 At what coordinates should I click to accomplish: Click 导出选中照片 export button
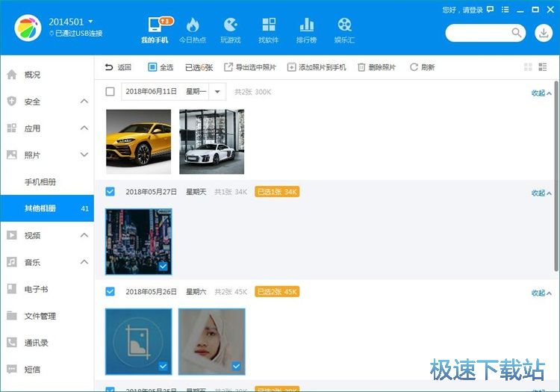pos(250,67)
